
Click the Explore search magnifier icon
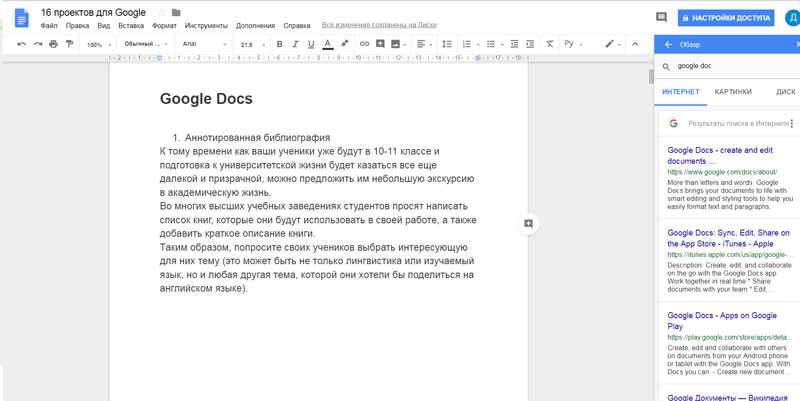coord(666,67)
